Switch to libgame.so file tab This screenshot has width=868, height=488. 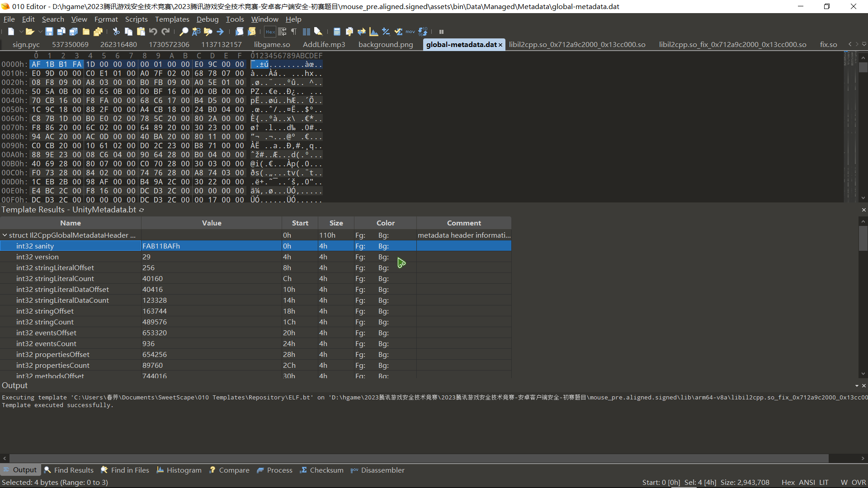(x=272, y=44)
